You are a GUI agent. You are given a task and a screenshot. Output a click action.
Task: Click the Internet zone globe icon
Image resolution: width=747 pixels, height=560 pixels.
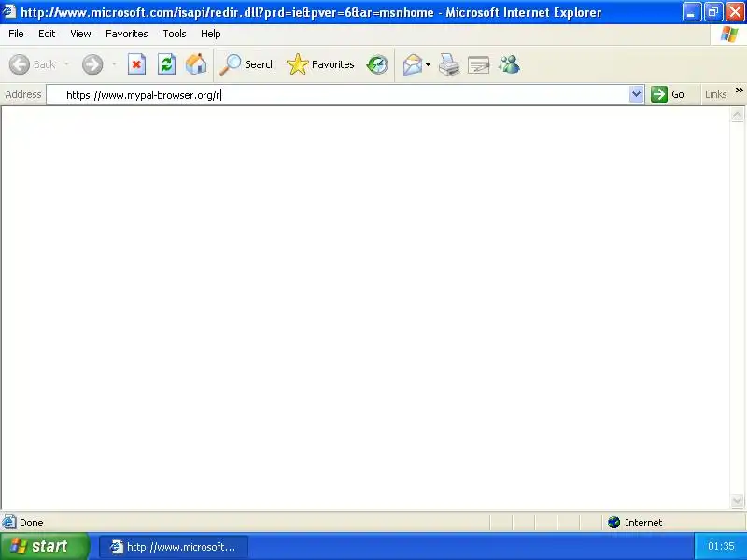click(613, 523)
